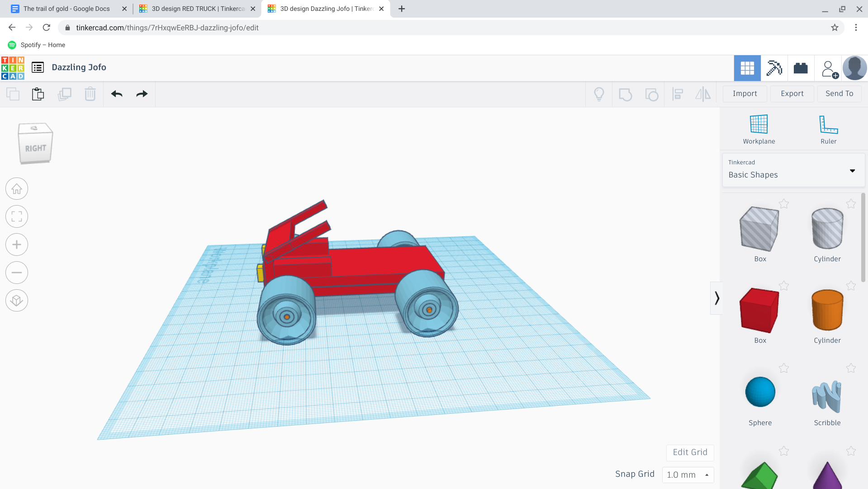The height and width of the screenshot is (489, 868).
Task: Favorite the purple Cone shape star
Action: 851,451
